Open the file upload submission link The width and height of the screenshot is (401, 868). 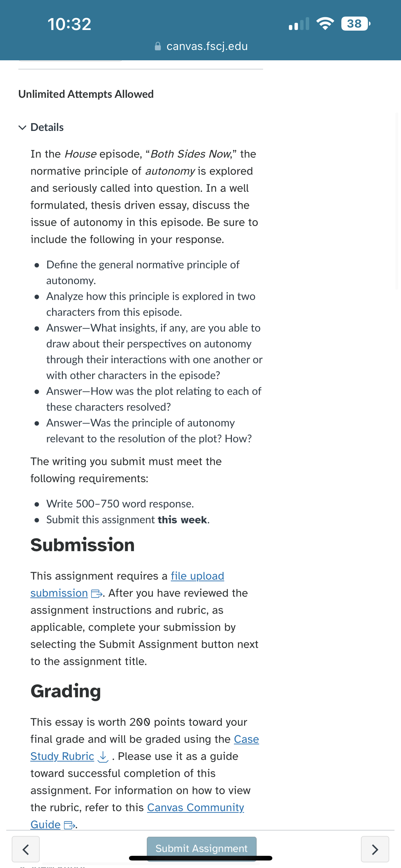click(127, 585)
